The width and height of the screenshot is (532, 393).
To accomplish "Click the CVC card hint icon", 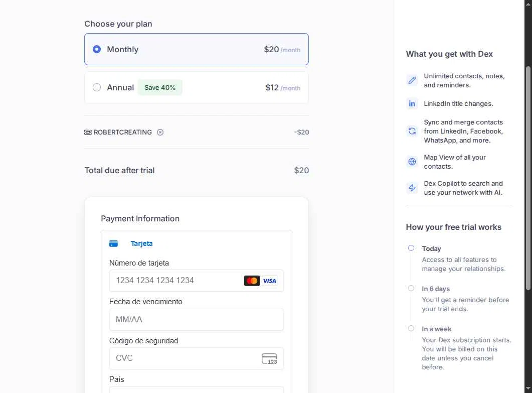I will tap(269, 359).
